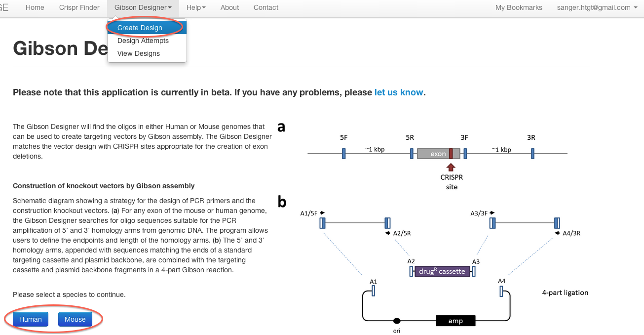Follow the "let us know" link

pyautogui.click(x=399, y=92)
